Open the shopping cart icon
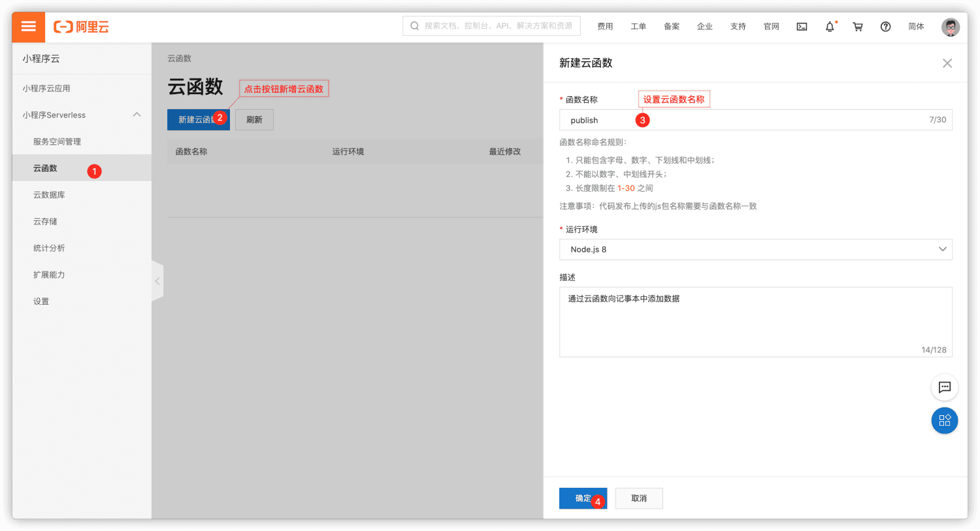 858,27
